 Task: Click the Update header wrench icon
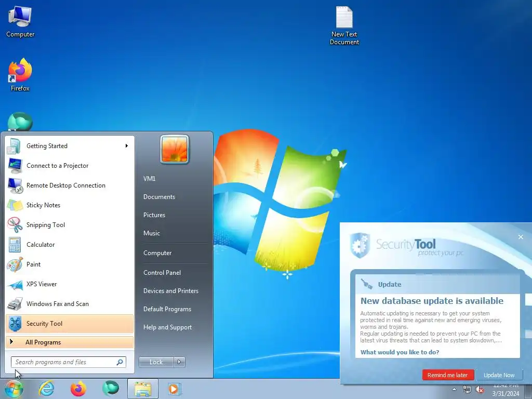click(366, 284)
